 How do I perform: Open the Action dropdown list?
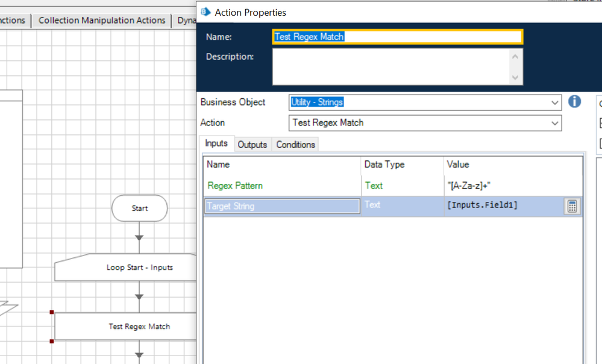click(554, 123)
